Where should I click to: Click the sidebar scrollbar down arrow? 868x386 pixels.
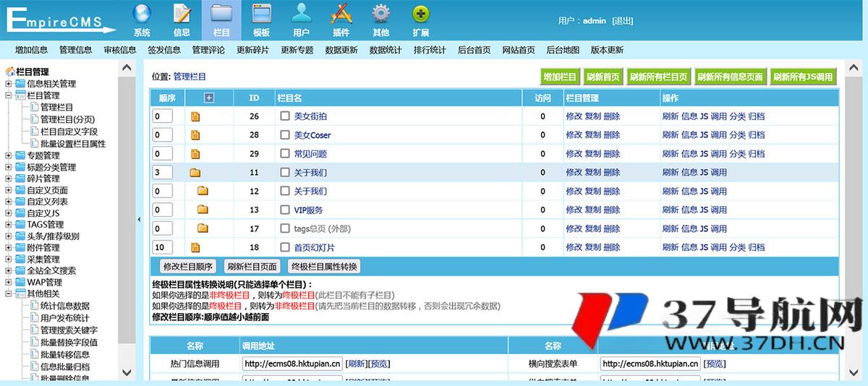pyautogui.click(x=127, y=373)
